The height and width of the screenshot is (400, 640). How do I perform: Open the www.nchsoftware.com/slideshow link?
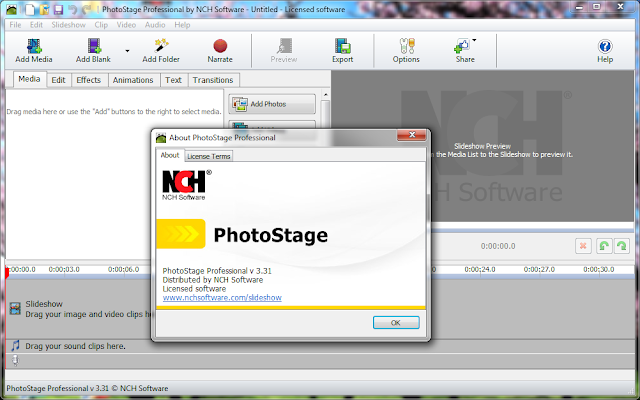coord(222,298)
